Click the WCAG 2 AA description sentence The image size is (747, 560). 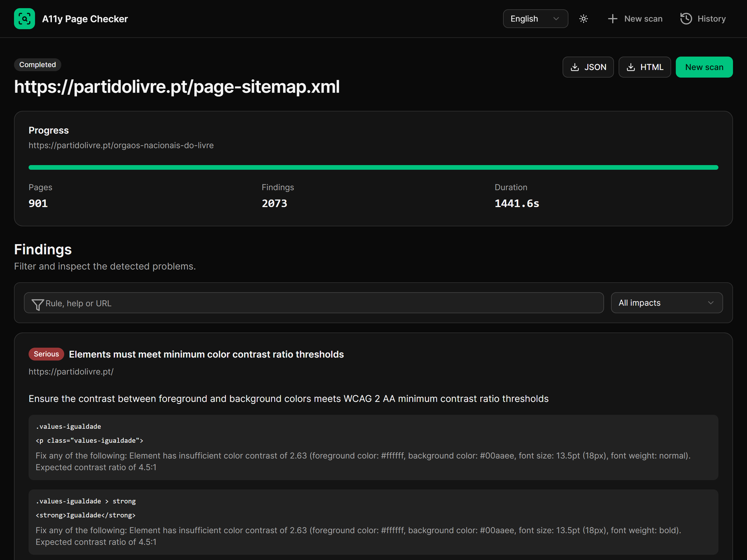coord(289,399)
